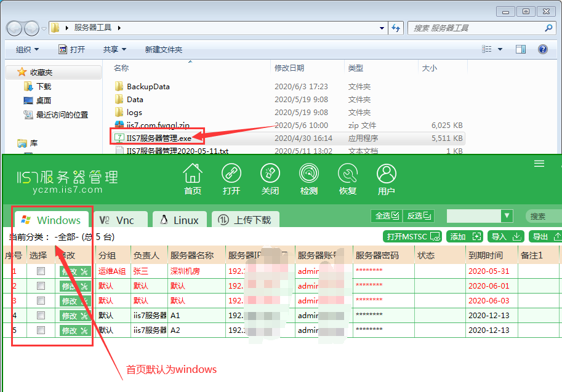The width and height of the screenshot is (562, 392).
Task: Check the box for row 3
Action: click(41, 301)
